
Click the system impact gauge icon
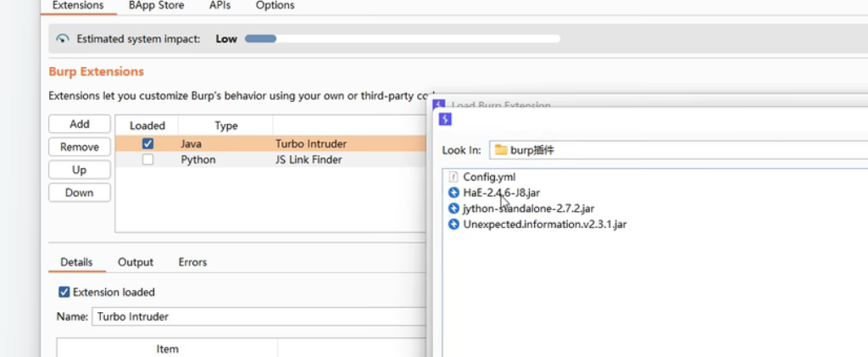tap(63, 39)
